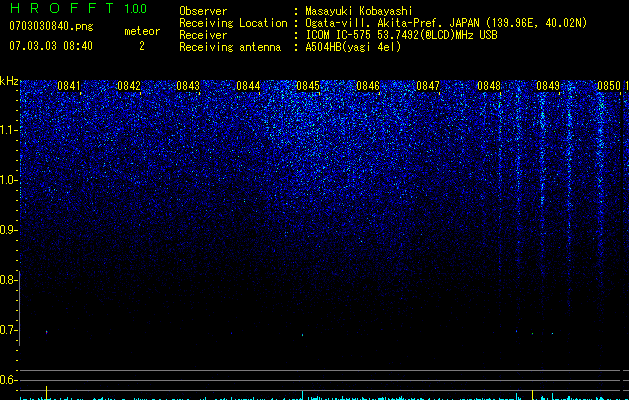Click the 0.9 kHz axis tick label
Image resolution: width=629 pixels, height=400 pixels.
[x=7, y=230]
